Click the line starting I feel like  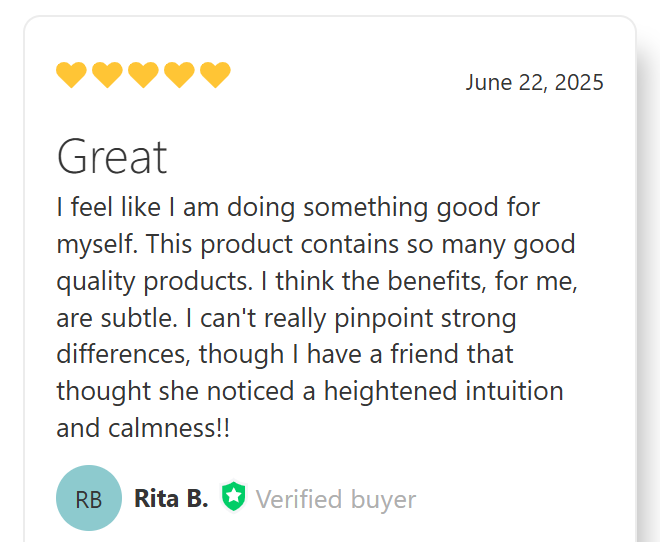(x=298, y=207)
